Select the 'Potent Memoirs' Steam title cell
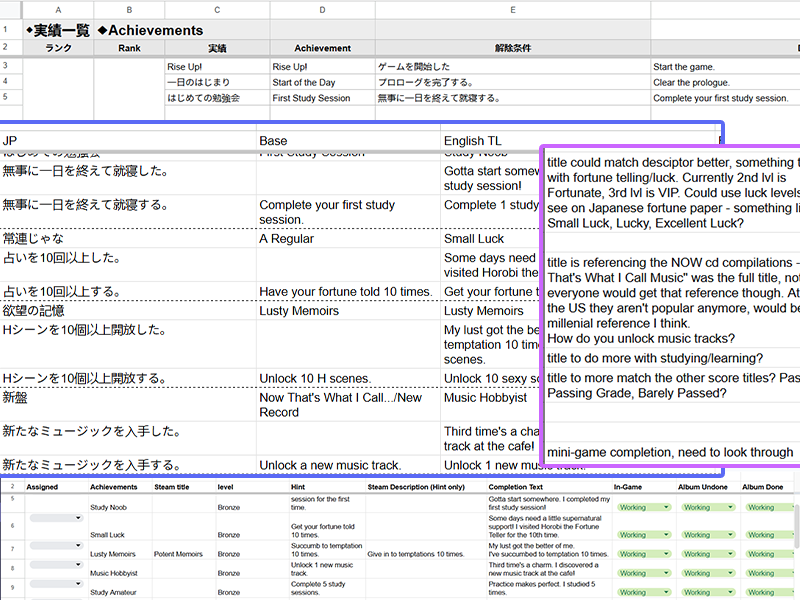Screen dimensions: 800x600 coord(177,554)
